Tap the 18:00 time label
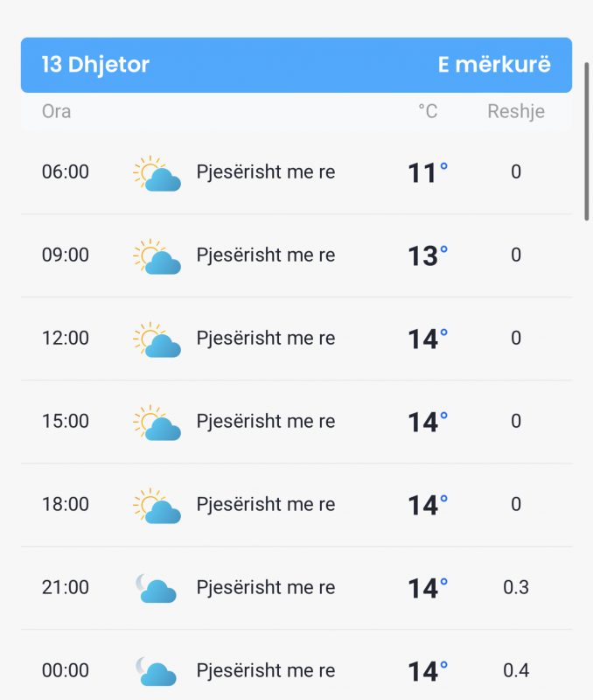This screenshot has width=593, height=700. (65, 505)
